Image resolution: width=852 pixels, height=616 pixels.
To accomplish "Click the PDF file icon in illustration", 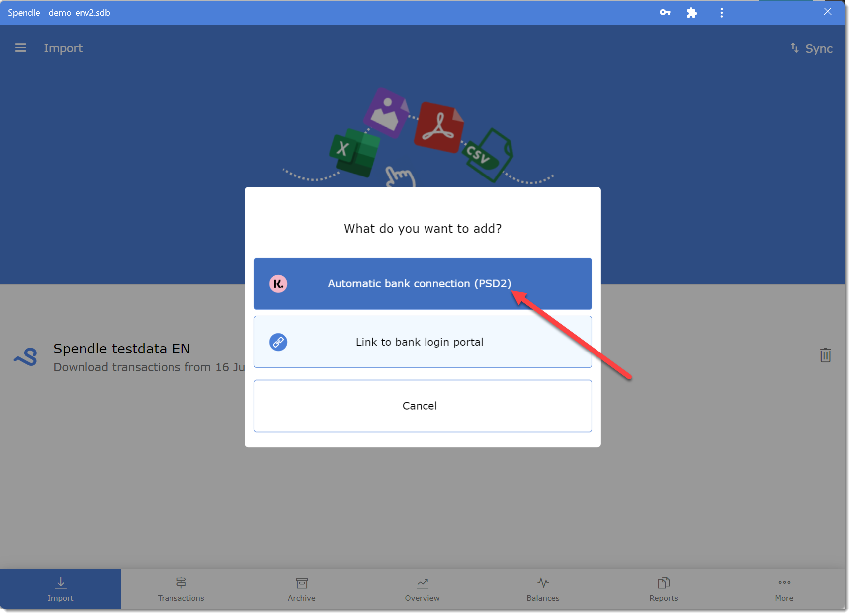I will point(439,127).
